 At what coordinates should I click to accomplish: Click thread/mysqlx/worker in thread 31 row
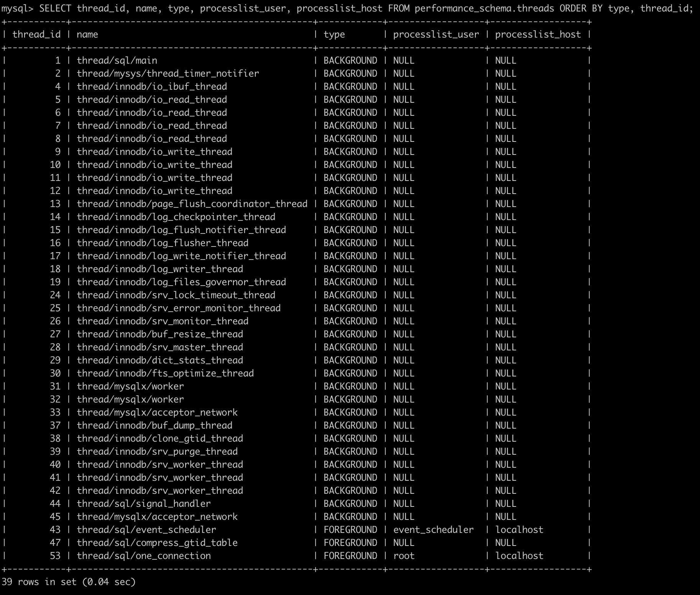(x=130, y=386)
